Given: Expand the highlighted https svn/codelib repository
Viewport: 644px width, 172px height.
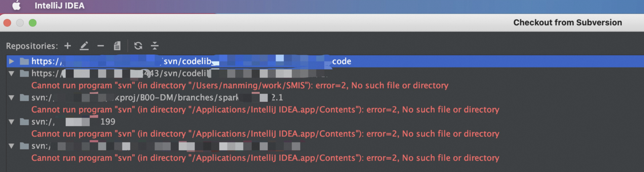Looking at the screenshot, I should (x=11, y=61).
